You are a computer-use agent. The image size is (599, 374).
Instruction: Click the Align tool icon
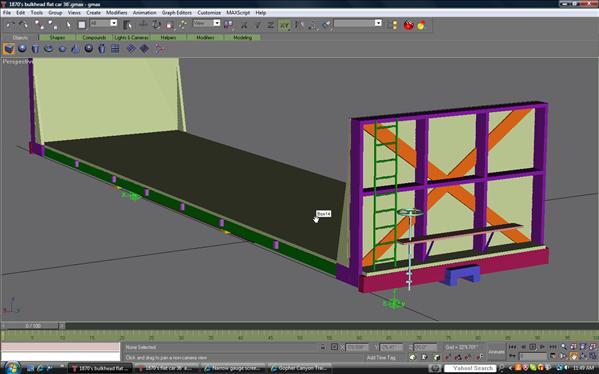tap(327, 25)
